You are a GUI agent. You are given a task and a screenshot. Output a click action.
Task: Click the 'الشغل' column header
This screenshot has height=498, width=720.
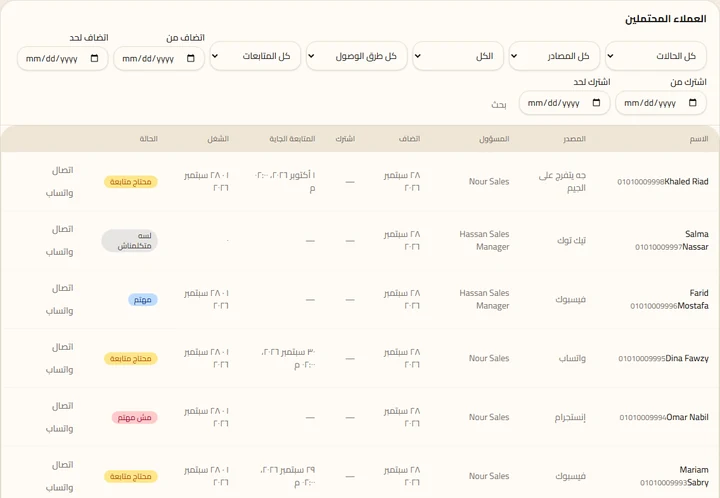tap(218, 139)
